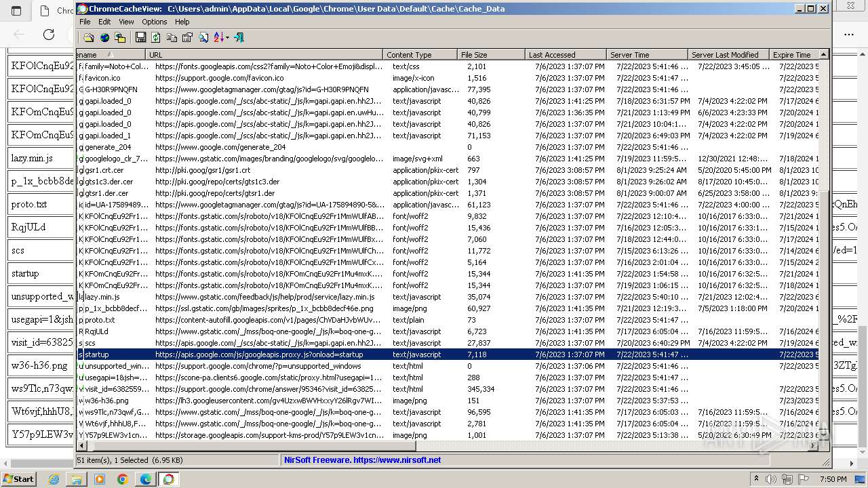Open Microsoft Edge from the taskbar
The image size is (868, 488).
point(145,479)
